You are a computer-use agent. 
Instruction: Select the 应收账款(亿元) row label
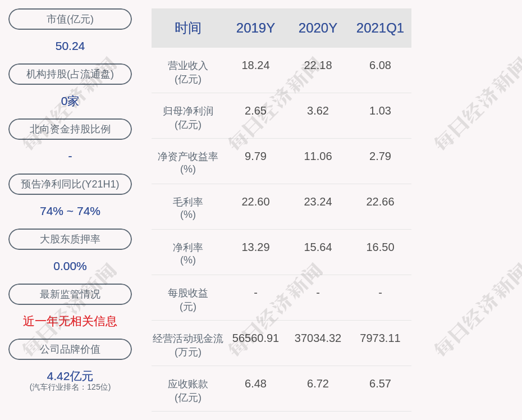coord(188,391)
